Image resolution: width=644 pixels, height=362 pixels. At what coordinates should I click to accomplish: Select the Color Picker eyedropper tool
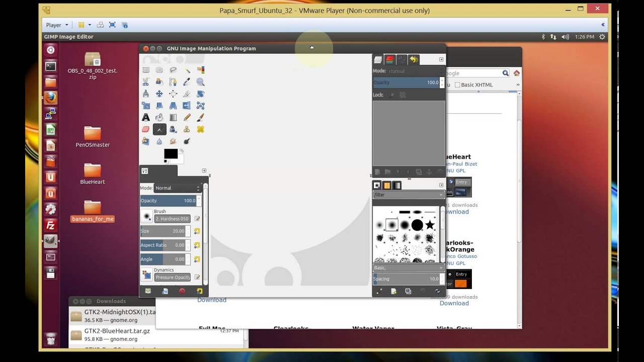(x=187, y=82)
